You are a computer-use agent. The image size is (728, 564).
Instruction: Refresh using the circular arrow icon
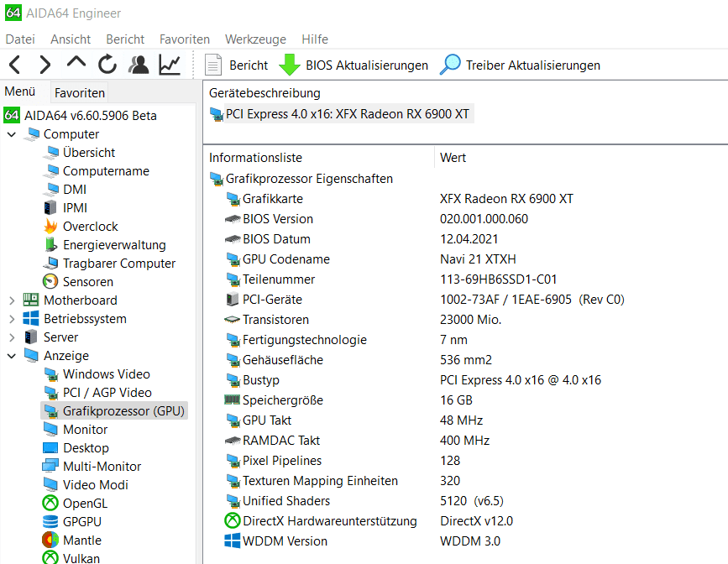[107, 65]
